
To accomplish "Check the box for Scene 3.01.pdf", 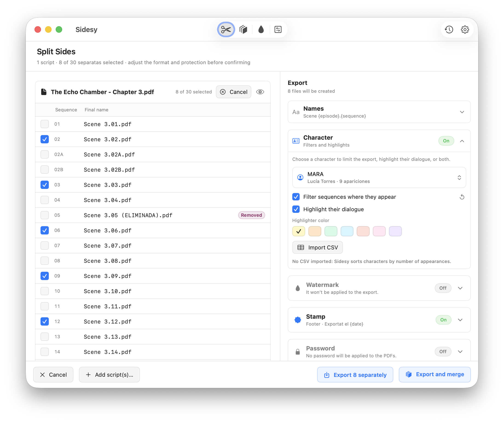I will pos(45,124).
